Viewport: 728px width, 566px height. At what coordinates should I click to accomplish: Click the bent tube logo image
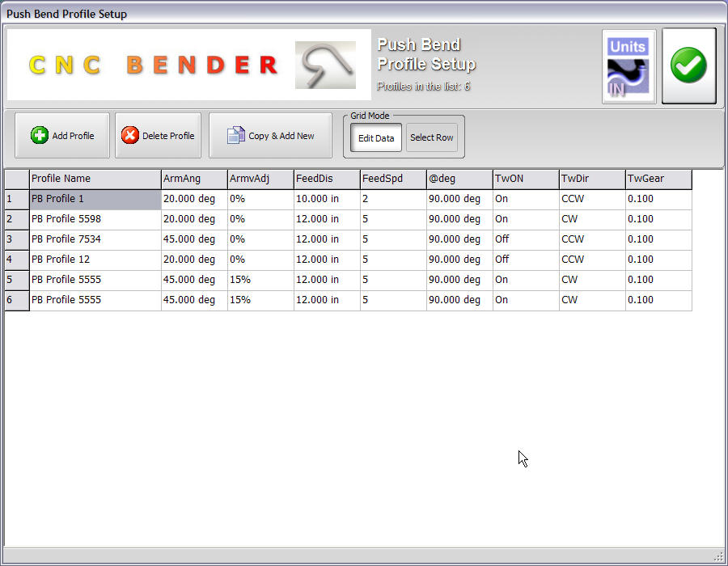click(325, 65)
